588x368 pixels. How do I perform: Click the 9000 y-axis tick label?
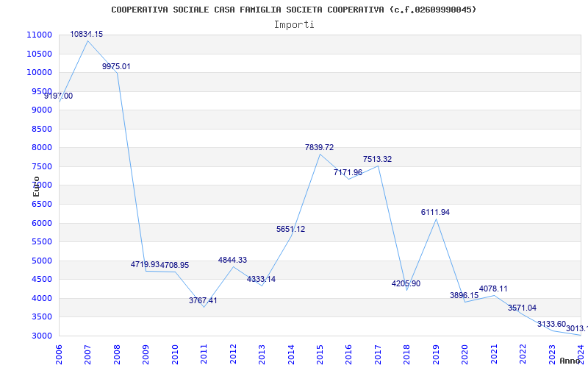(41, 110)
